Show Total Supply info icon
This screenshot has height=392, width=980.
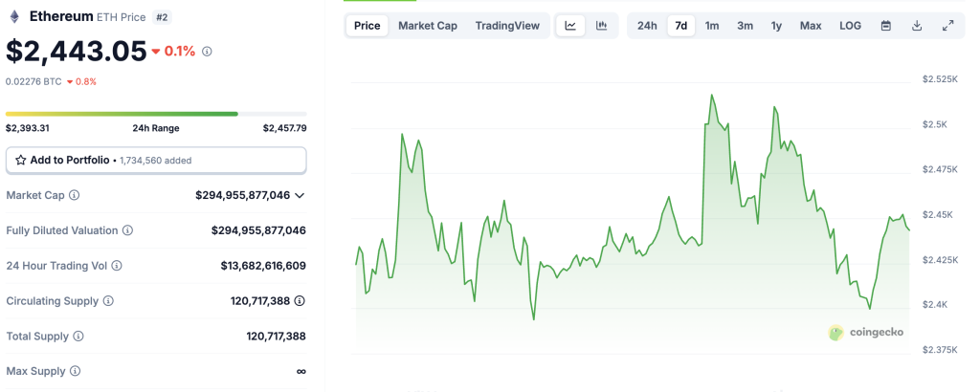78,337
